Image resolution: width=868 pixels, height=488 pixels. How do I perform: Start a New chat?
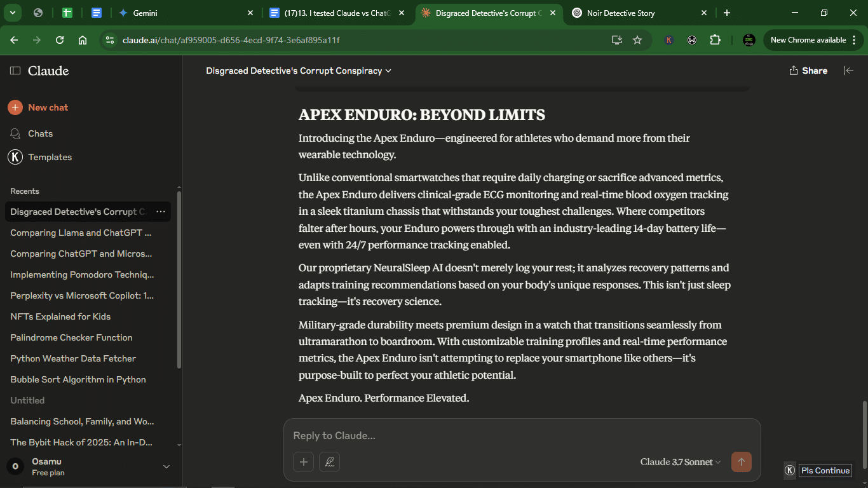coord(38,107)
